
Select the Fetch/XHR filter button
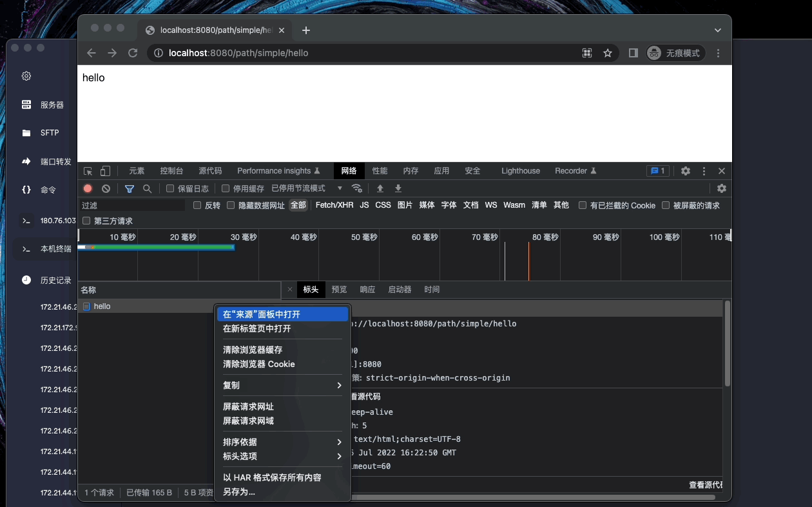pos(334,205)
